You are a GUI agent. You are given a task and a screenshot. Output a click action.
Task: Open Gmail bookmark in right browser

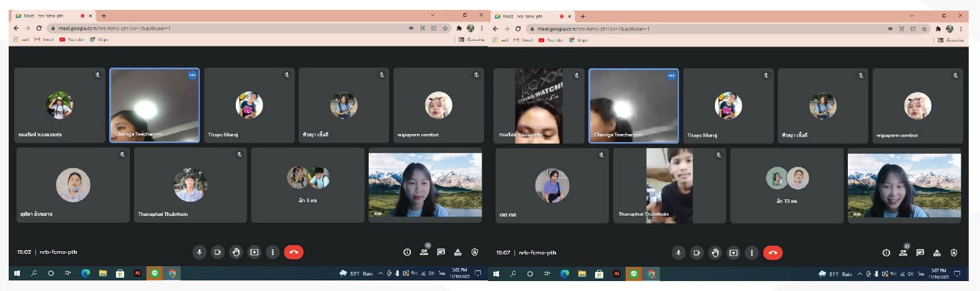(x=523, y=40)
